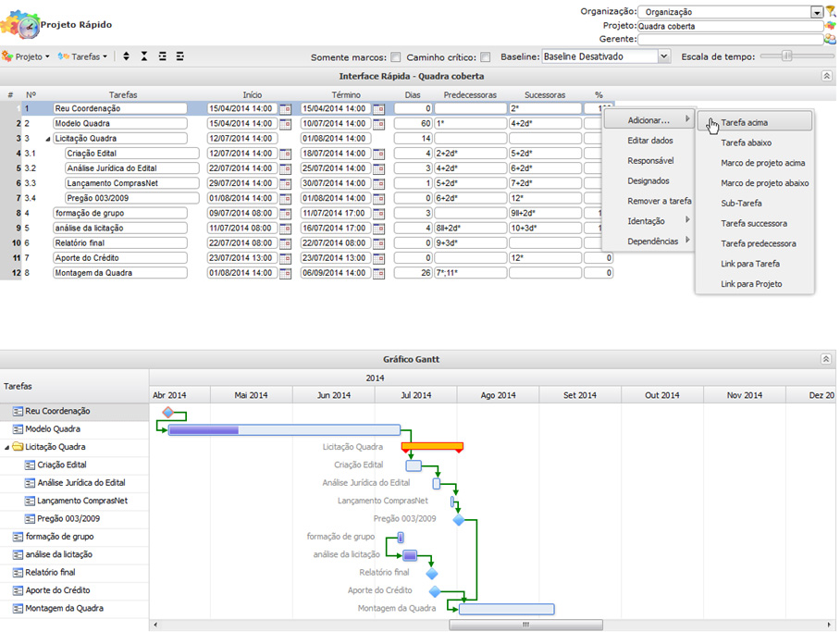Viewport: 840px width, 632px height.
Task: Open the Organização dropdown arrow
Action: [x=817, y=12]
